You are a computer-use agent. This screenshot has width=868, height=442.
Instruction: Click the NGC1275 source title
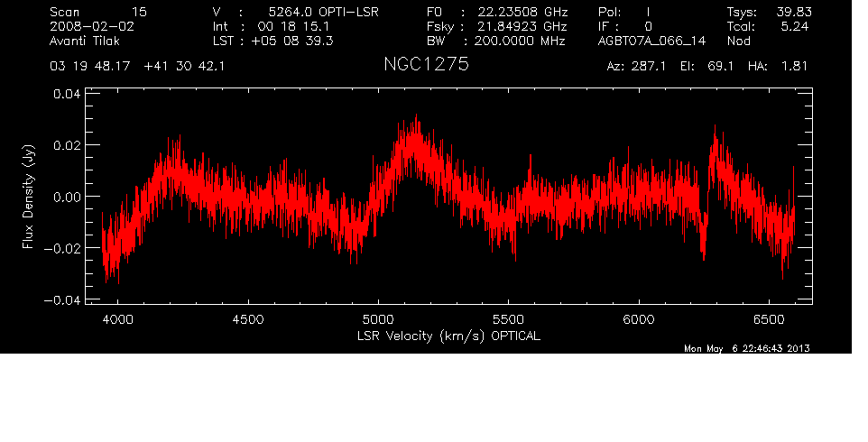point(426,65)
